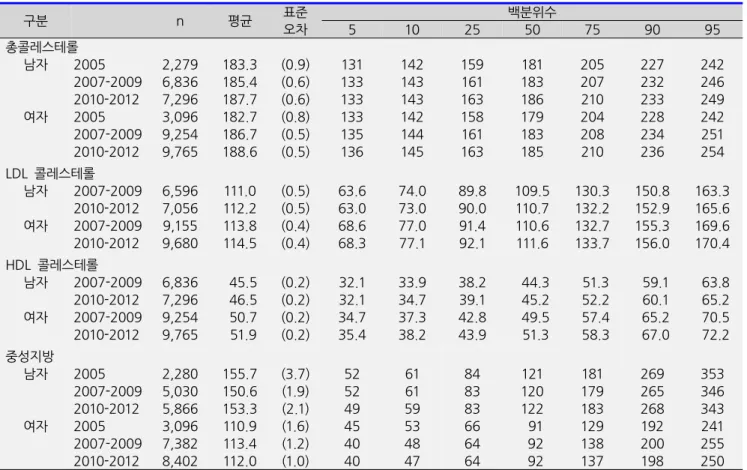
Task: Click the LDL percentile value 152.9
Action: [652, 209]
